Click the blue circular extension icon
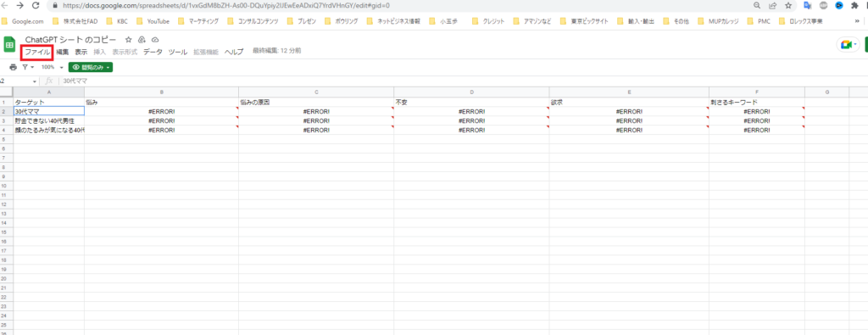Screen dimensions: 868x335 point(839,6)
